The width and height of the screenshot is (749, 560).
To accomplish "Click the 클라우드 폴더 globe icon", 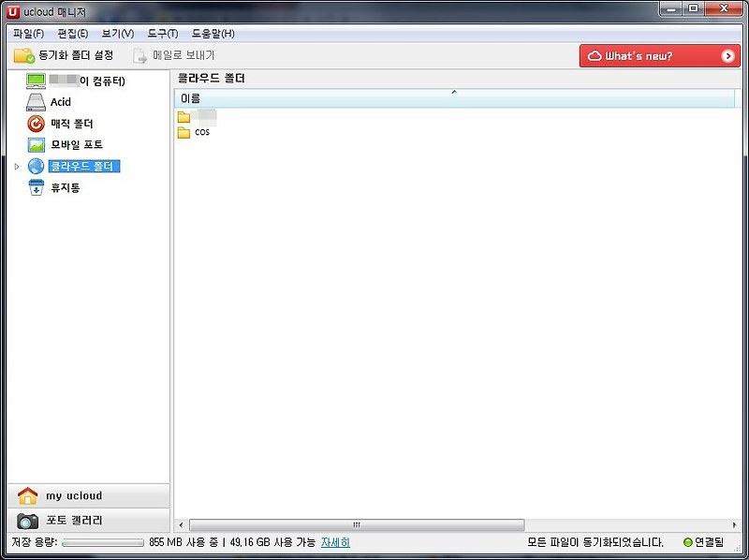I will [36, 167].
